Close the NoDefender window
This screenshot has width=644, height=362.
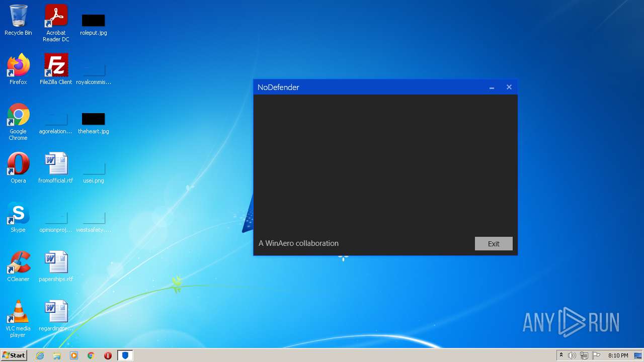pos(509,87)
